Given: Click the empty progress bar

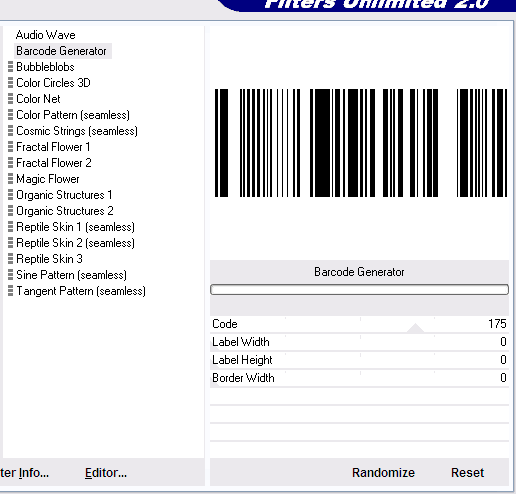Looking at the screenshot, I should [x=359, y=290].
